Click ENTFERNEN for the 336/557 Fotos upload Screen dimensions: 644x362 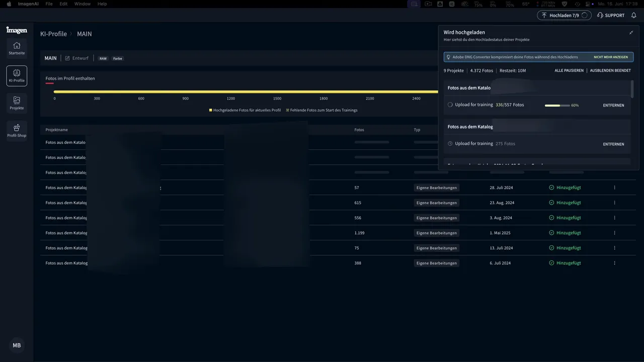pyautogui.click(x=613, y=105)
